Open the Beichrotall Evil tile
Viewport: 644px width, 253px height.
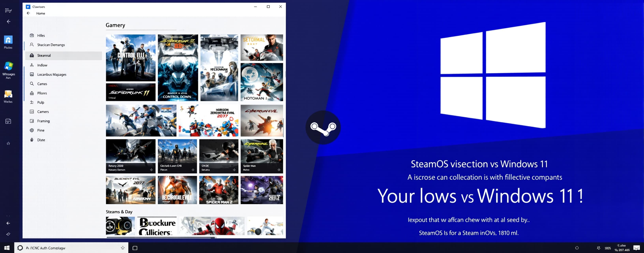pyautogui.click(x=178, y=190)
